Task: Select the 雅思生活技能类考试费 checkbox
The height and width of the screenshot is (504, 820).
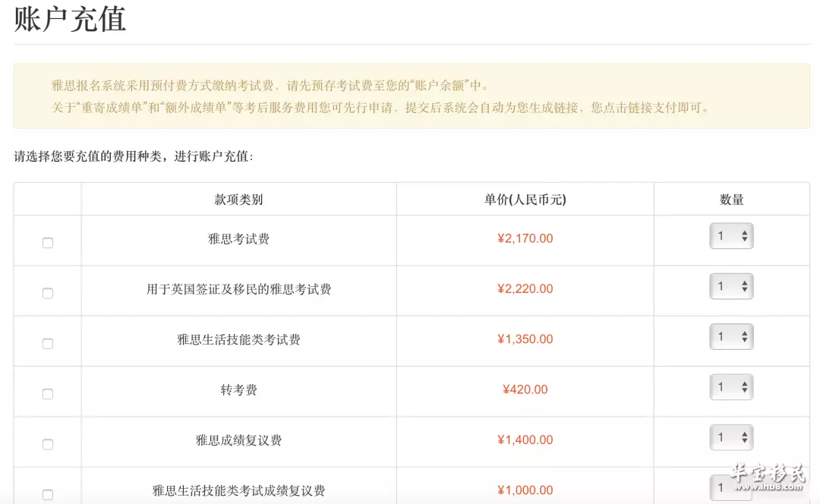Action: pos(48,344)
